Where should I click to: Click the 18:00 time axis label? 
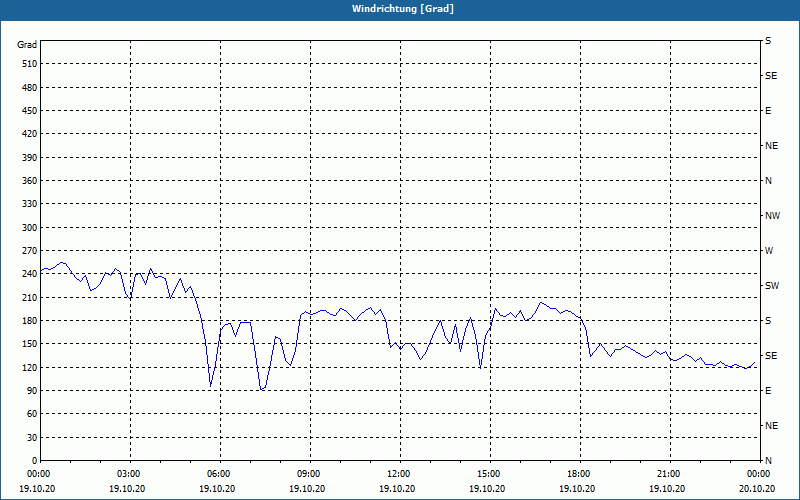click(x=580, y=474)
